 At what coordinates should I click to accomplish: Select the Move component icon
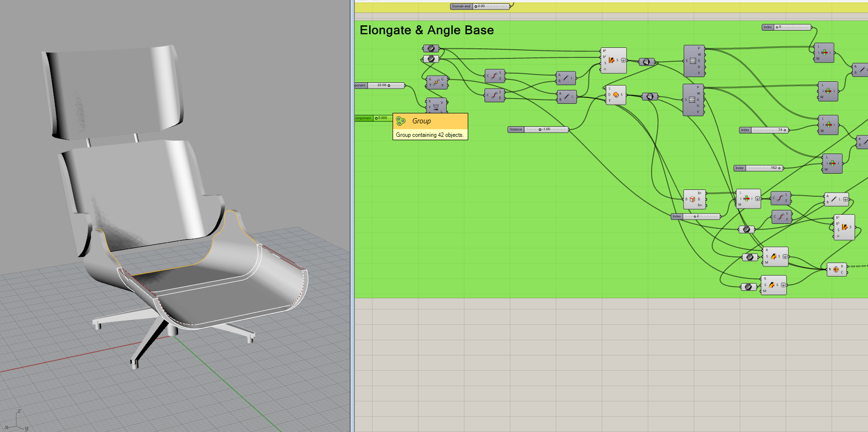point(436,82)
